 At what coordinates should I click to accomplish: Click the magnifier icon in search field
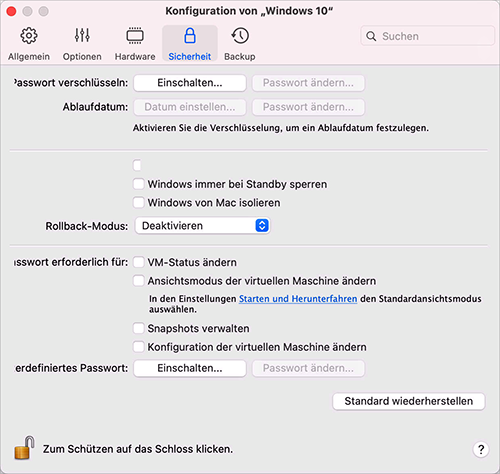(371, 36)
